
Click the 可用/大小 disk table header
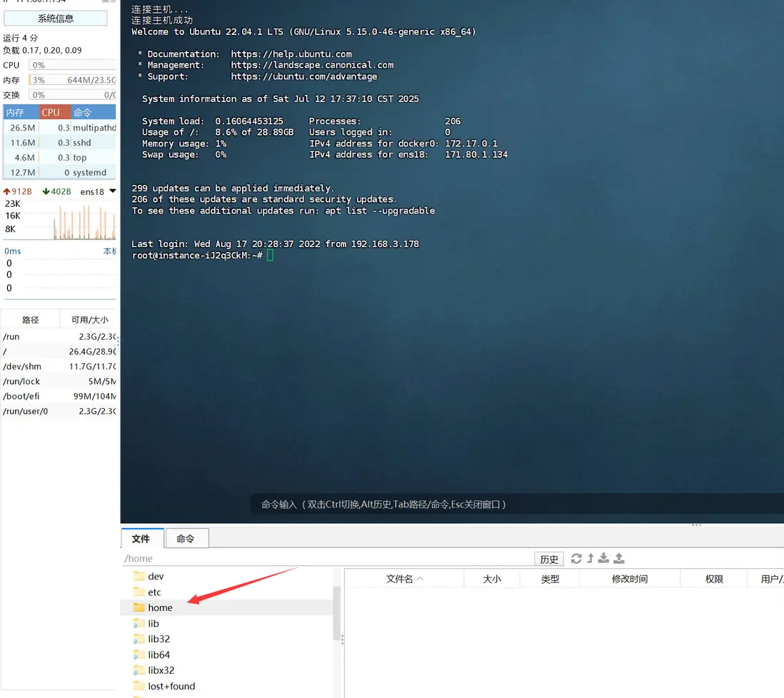89,320
